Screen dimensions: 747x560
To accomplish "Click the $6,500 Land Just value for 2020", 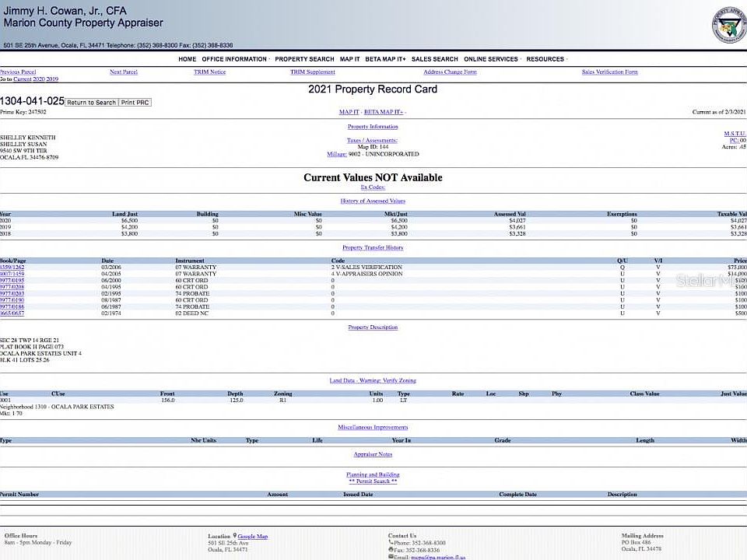I will point(129,221).
